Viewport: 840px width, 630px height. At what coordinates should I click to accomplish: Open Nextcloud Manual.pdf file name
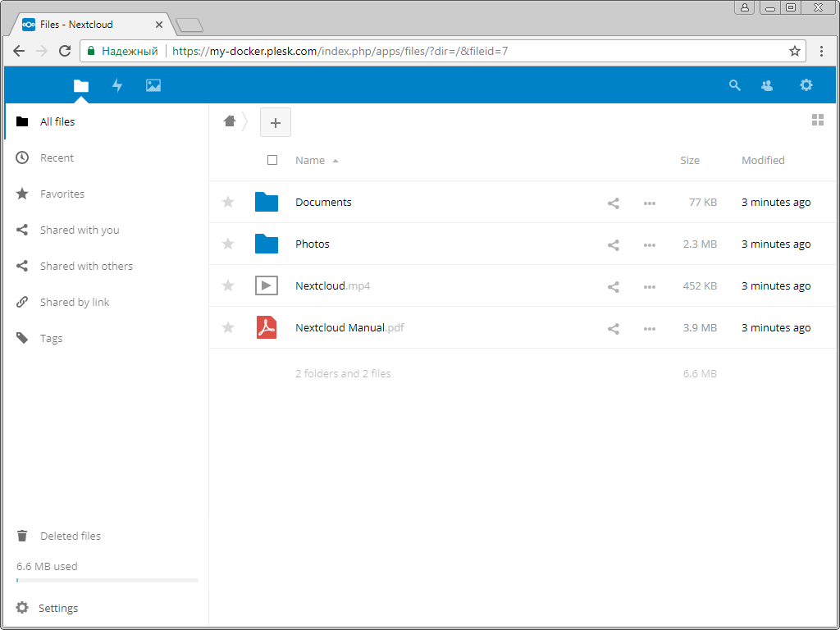(349, 327)
